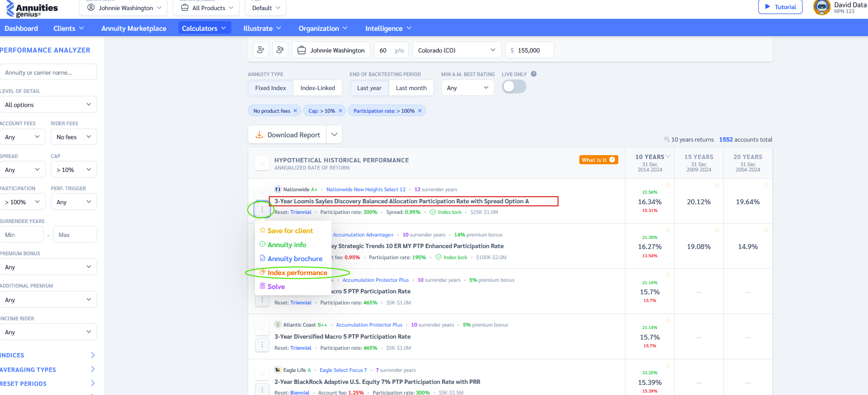Open the Cap > 10% dropdown
Image resolution: width=868 pixels, height=395 pixels.
click(74, 170)
